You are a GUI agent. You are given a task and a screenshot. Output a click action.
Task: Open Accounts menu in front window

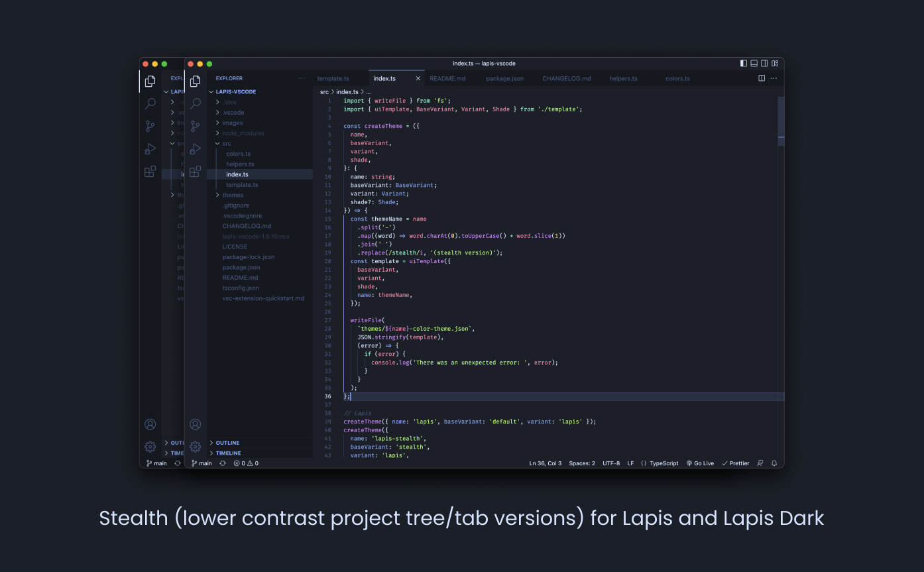pos(195,424)
